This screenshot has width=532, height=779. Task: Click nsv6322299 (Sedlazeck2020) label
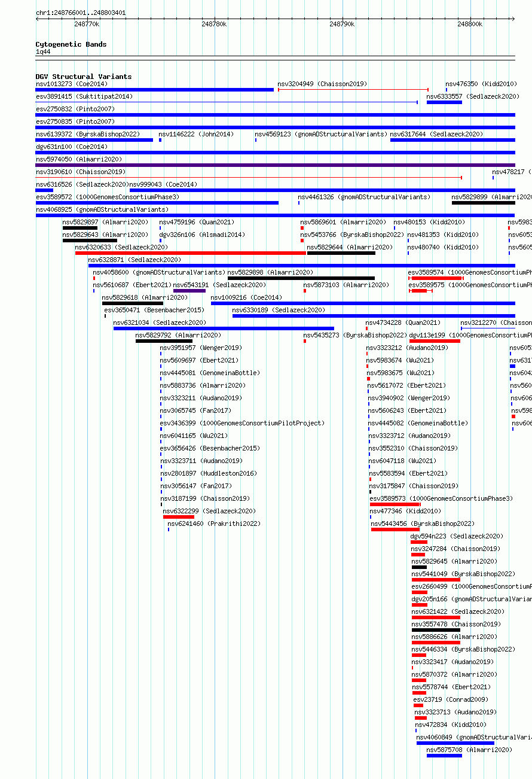coord(209,511)
